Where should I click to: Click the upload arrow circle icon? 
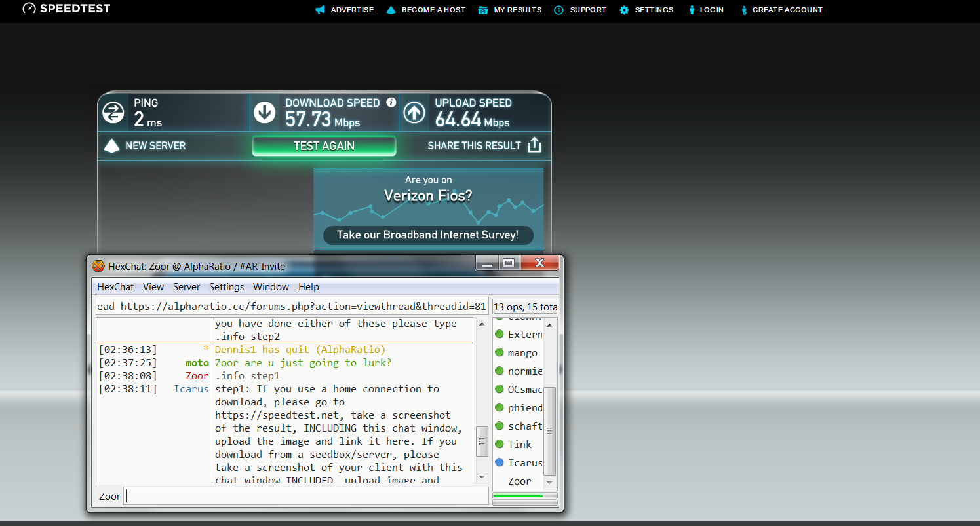pyautogui.click(x=414, y=113)
